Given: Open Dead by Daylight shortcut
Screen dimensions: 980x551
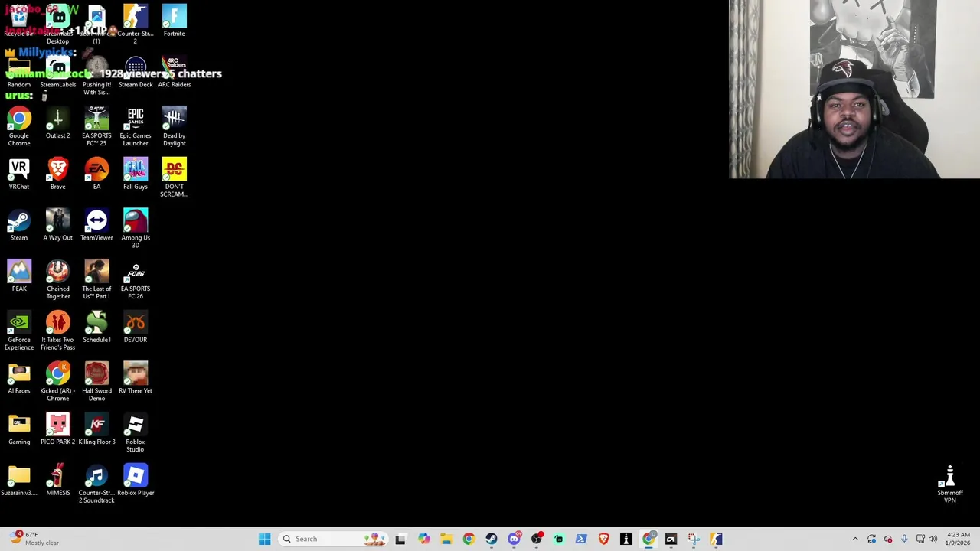Looking at the screenshot, I should coord(174,127).
